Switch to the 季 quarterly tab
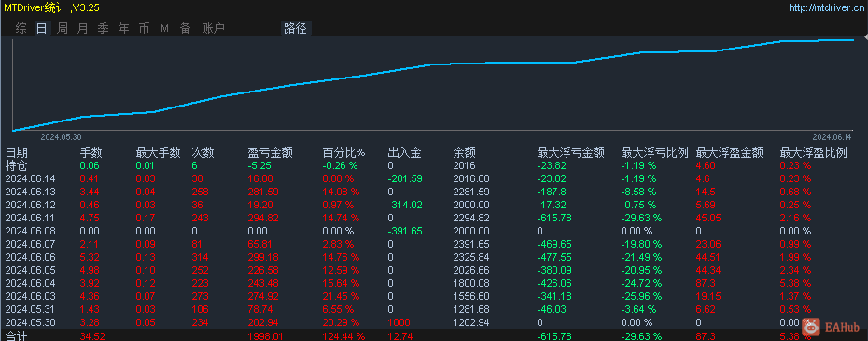Viewport: 868px width, 341px height. [x=103, y=28]
